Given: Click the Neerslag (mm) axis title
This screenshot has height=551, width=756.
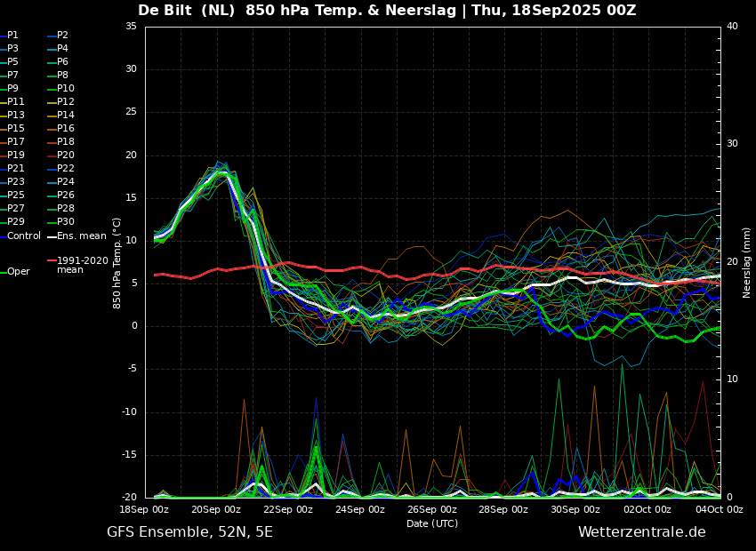Looking at the screenshot, I should 746,263.
